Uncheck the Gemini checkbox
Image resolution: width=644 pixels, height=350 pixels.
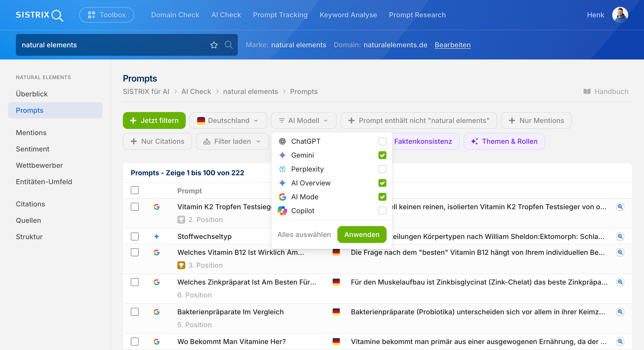point(382,155)
